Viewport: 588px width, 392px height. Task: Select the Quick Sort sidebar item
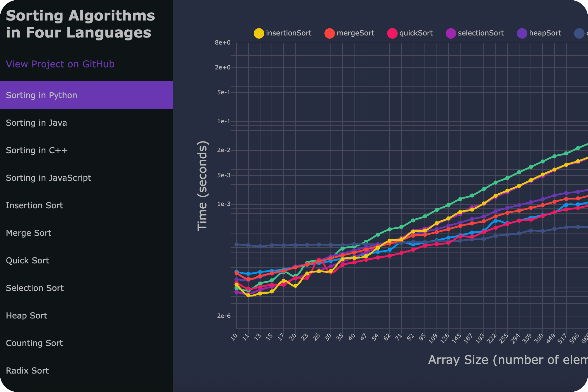coord(27,260)
